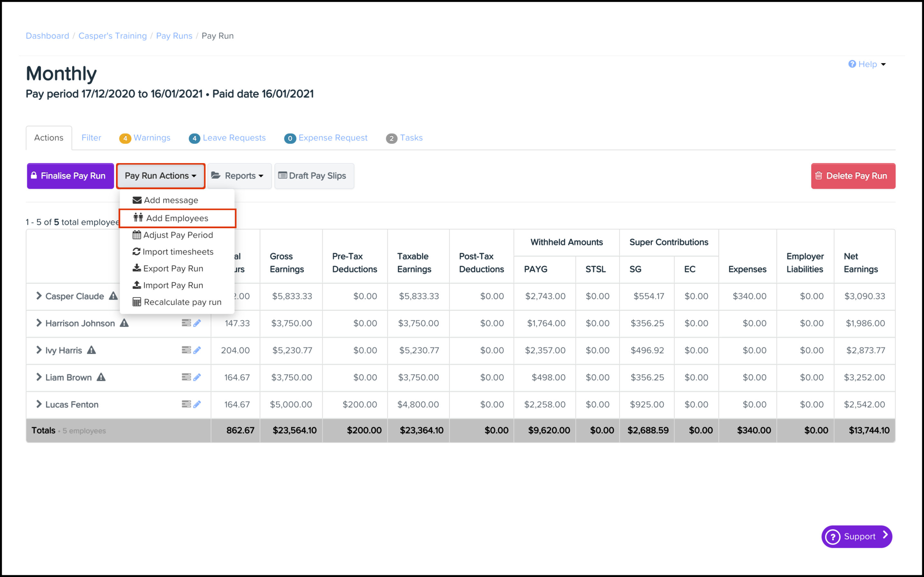Expand Lucas Fenton employee row
This screenshot has height=577, width=924.
(39, 404)
